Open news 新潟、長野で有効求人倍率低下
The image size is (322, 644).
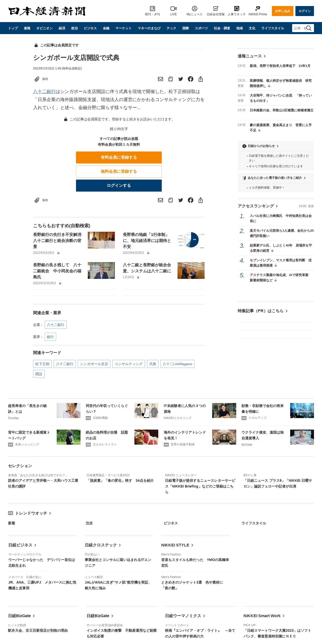280,66
